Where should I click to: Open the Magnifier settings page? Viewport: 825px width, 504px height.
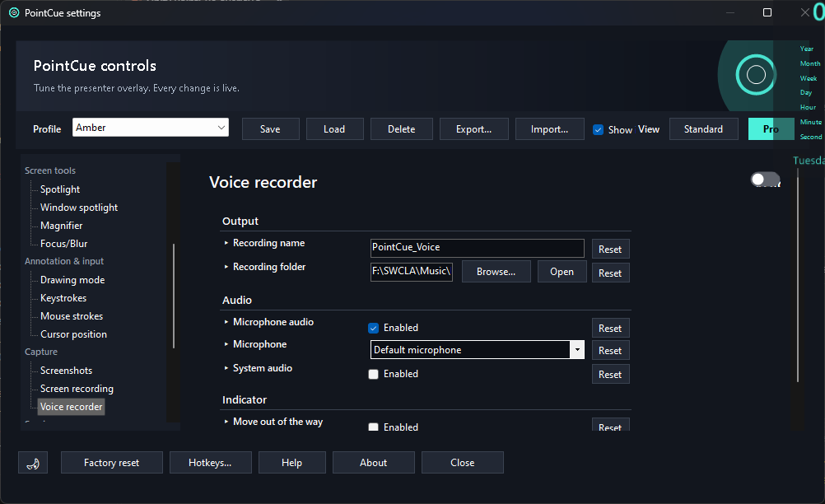tap(62, 226)
